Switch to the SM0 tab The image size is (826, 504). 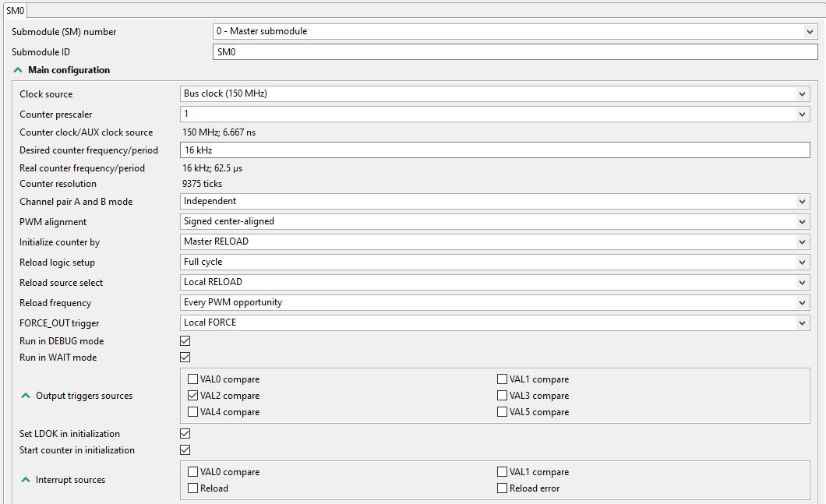[x=16, y=9]
